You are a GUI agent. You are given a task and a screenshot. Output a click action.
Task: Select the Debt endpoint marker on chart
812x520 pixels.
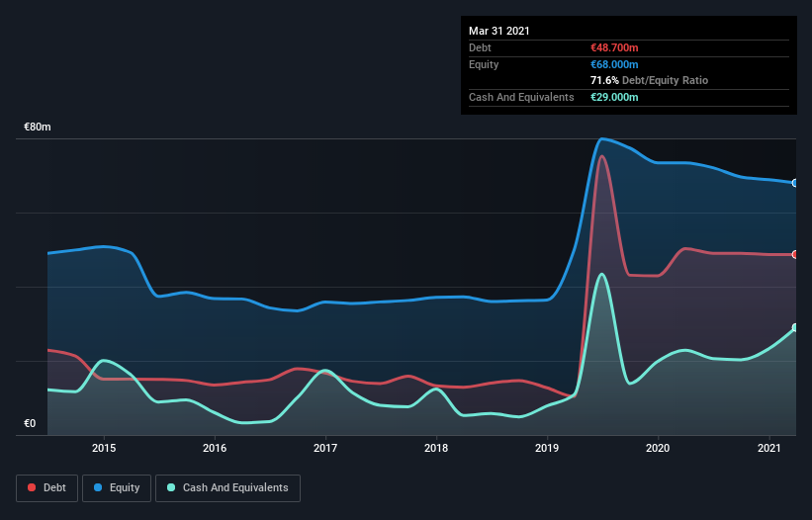click(x=795, y=255)
